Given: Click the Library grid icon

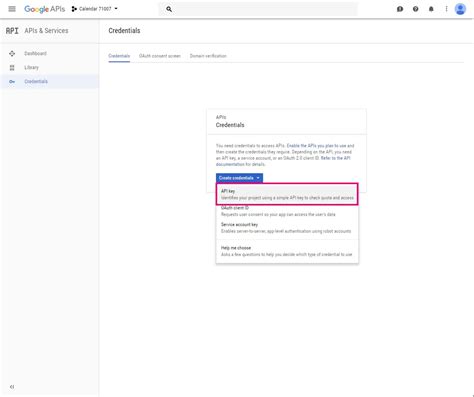Looking at the screenshot, I should pos(12,68).
